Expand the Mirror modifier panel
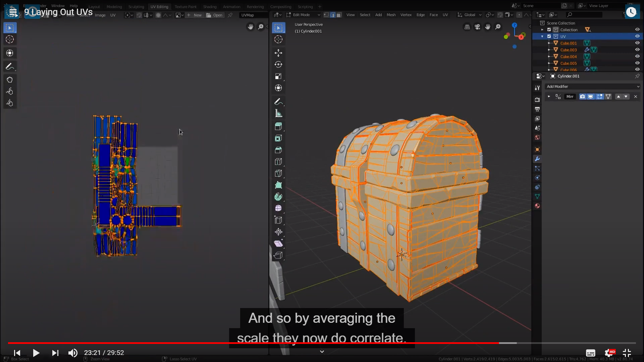This screenshot has height=362, width=644. 549,97
